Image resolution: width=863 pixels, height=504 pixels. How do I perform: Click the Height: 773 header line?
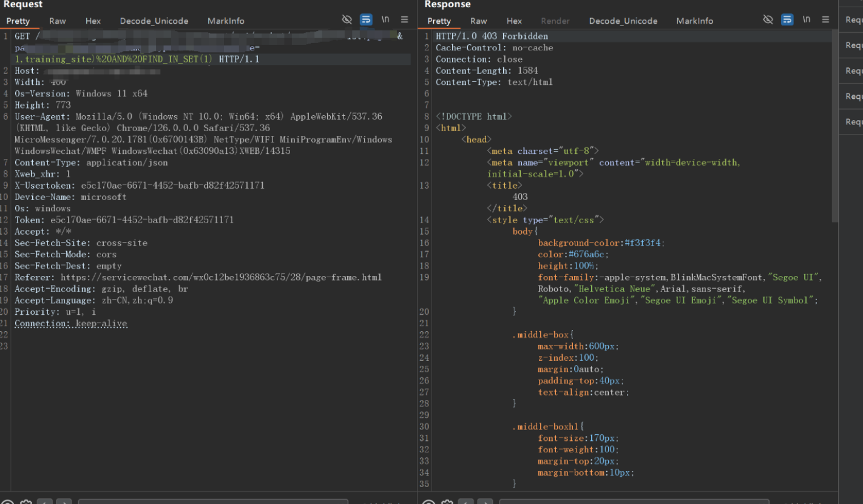42,106
